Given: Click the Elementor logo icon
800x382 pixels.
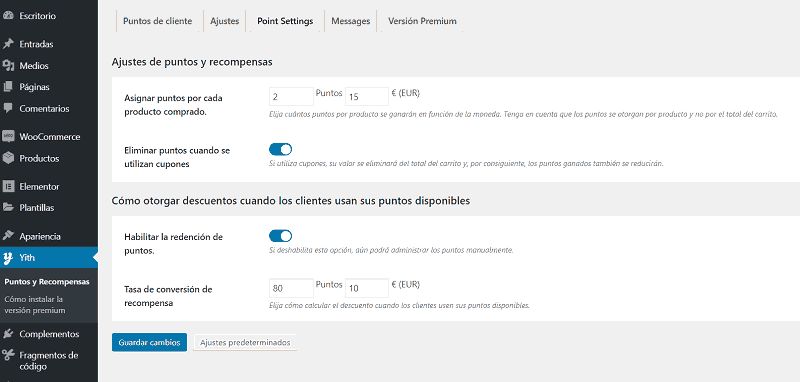Looking at the screenshot, I should click(8, 186).
